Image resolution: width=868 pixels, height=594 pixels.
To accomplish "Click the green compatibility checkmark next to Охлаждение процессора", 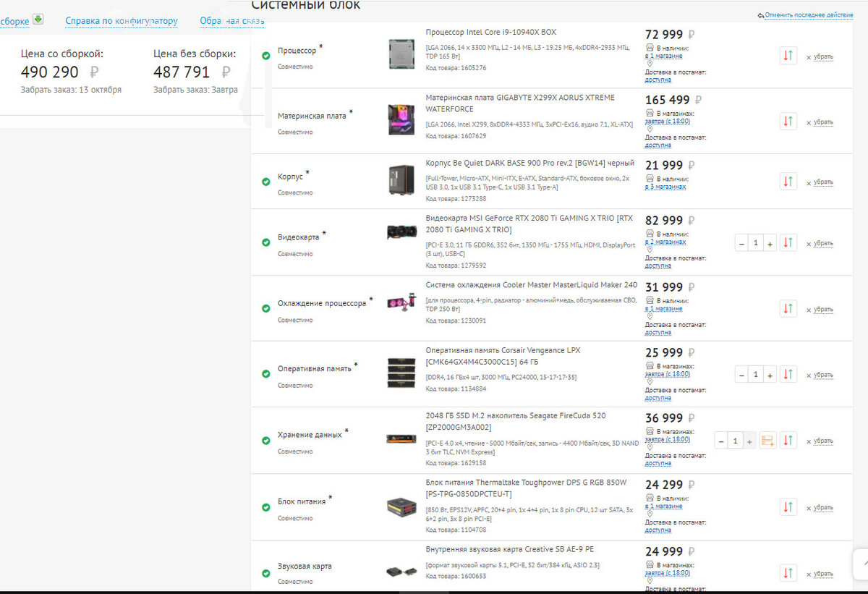I will pyautogui.click(x=265, y=307).
